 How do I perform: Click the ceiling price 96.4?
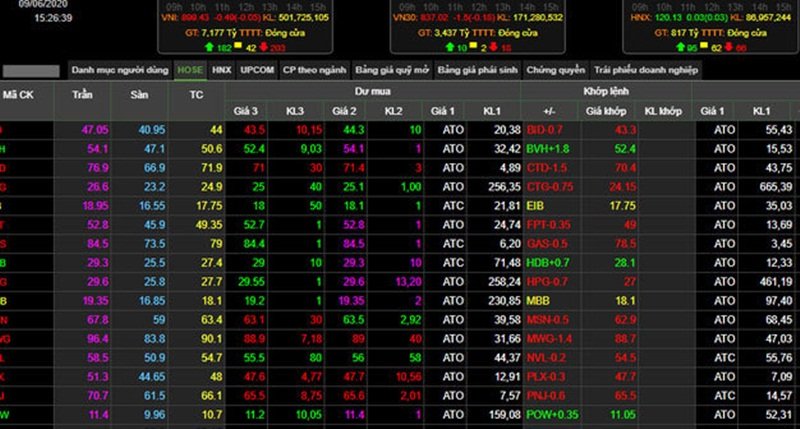pos(98,339)
